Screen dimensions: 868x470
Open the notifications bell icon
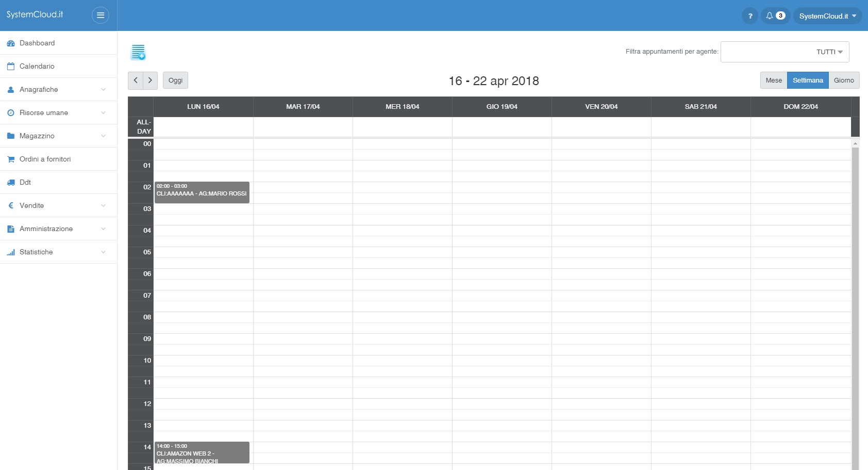tap(770, 16)
